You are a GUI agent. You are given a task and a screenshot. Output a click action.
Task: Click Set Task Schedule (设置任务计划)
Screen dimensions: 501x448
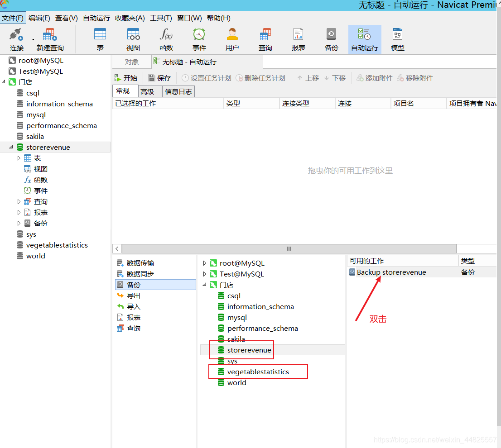[207, 78]
